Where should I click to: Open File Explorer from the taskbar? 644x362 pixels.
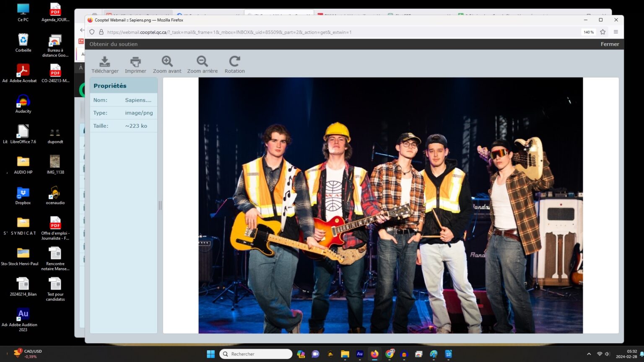[345, 354]
